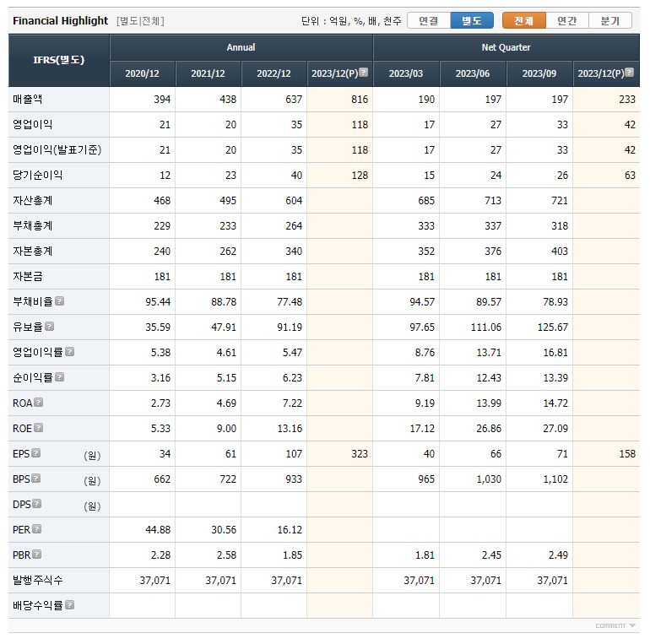Select 자산총계 value 721

(x=559, y=201)
